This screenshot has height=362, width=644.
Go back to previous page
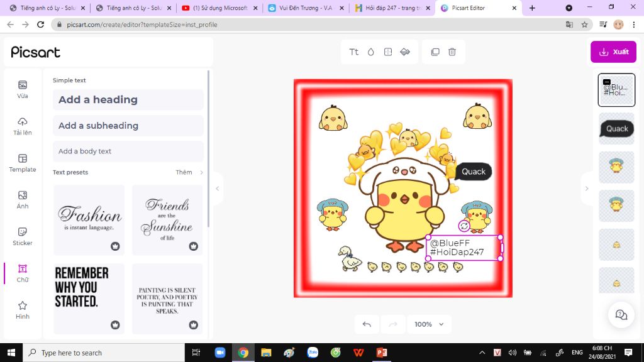click(10, 25)
